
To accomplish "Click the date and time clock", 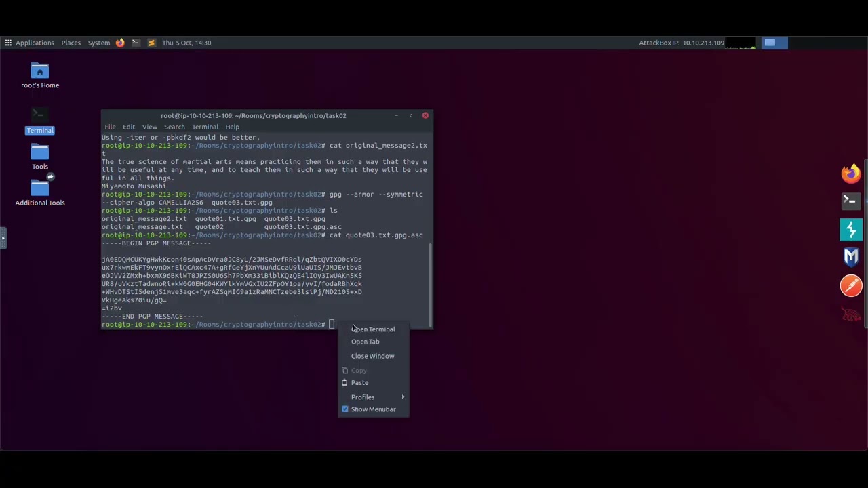I will click(x=186, y=43).
